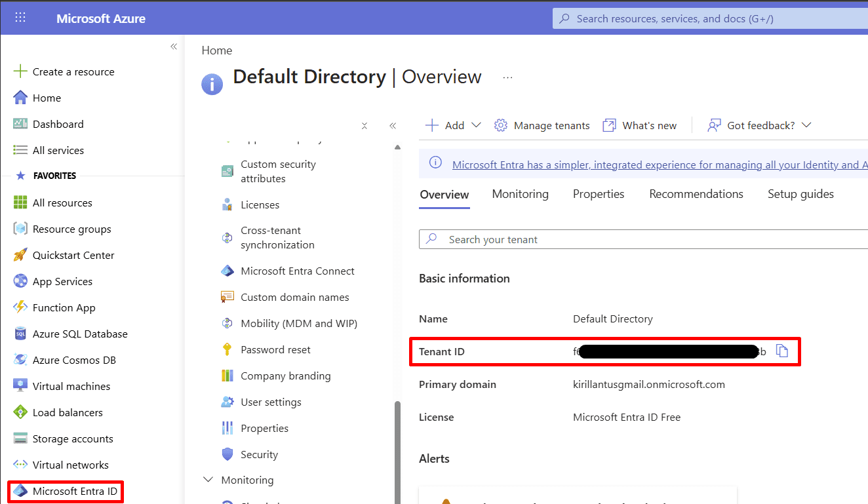868x504 pixels.
Task: Open the Microsoft Entra simpler experience link
Action: [660, 165]
